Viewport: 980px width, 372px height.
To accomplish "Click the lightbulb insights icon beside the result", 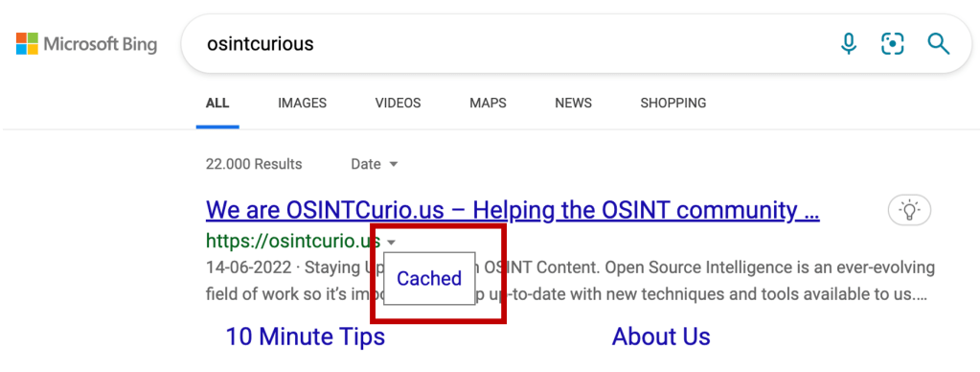I will (909, 211).
